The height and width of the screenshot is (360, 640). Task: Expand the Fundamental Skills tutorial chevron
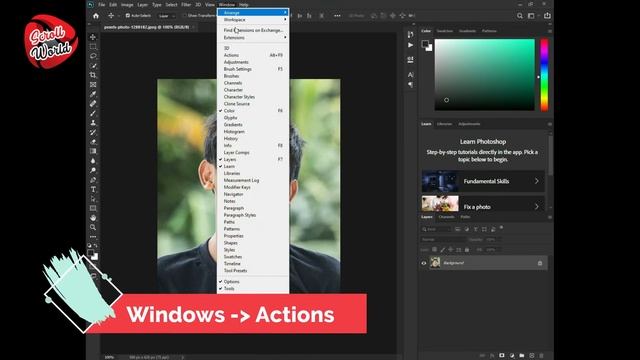[537, 181]
